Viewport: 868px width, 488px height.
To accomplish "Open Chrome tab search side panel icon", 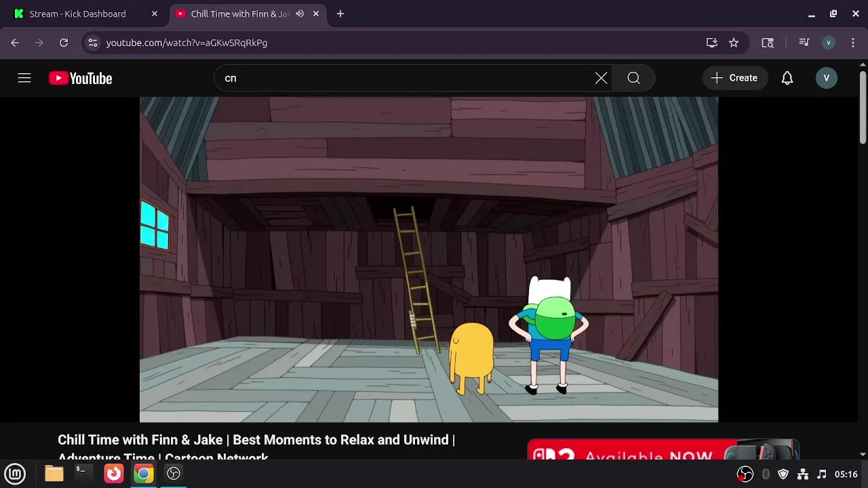I will coord(768,43).
